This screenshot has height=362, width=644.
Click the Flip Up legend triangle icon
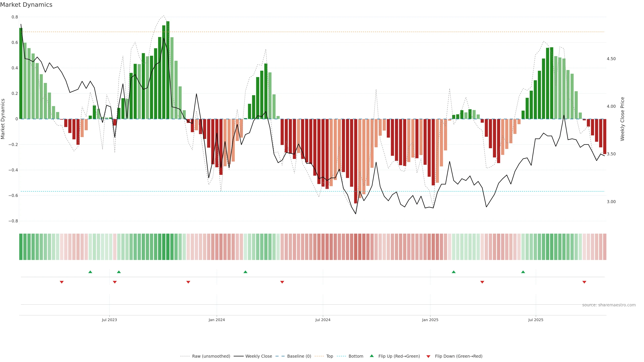[x=371, y=356]
